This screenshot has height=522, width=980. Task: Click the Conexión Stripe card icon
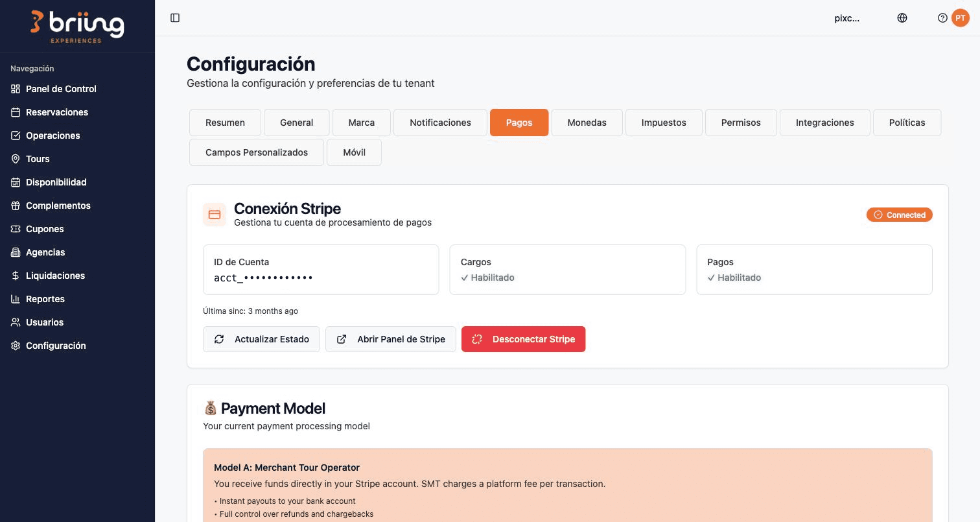point(215,215)
